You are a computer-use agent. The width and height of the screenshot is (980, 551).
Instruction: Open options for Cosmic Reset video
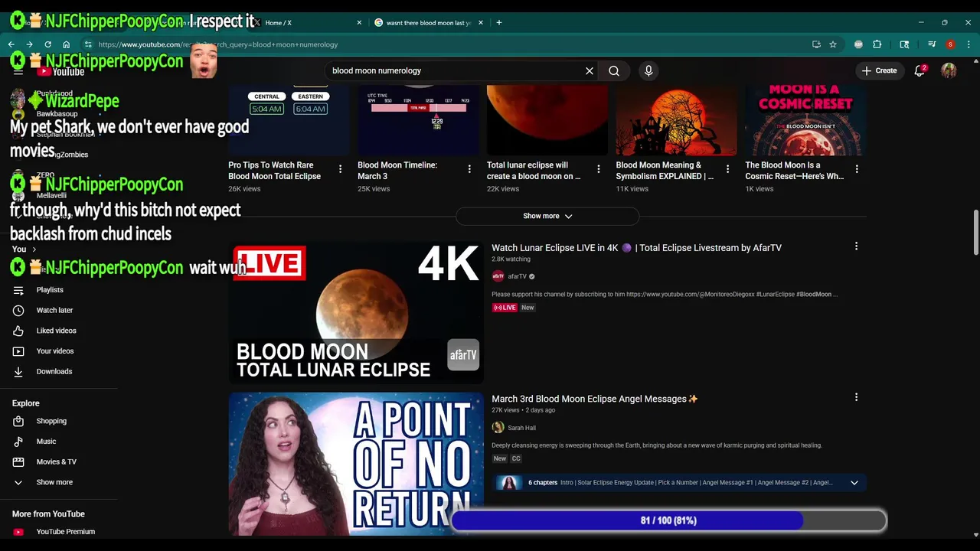[857, 169]
